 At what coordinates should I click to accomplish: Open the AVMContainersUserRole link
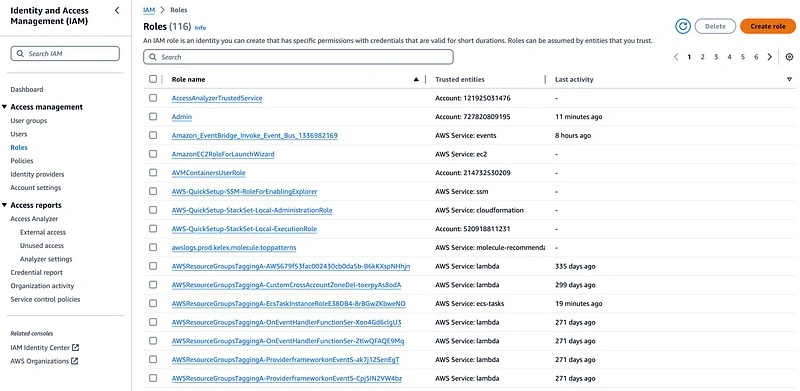click(209, 173)
